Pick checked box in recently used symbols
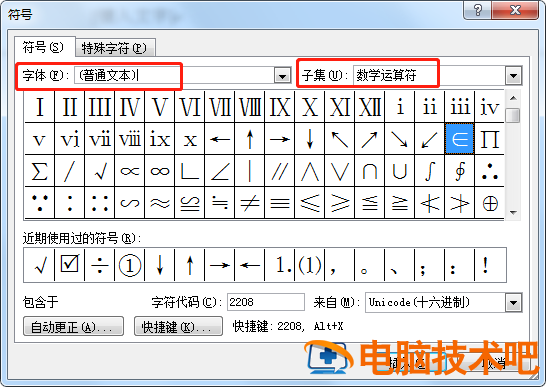The height and width of the screenshot is (387, 546). click(70, 265)
